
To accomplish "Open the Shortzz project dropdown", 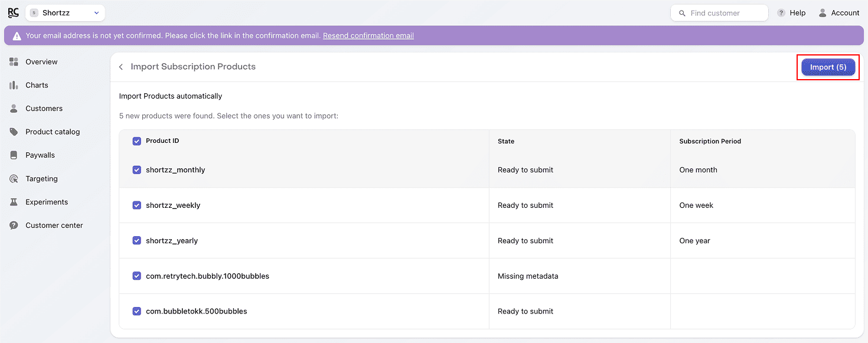I will click(65, 13).
